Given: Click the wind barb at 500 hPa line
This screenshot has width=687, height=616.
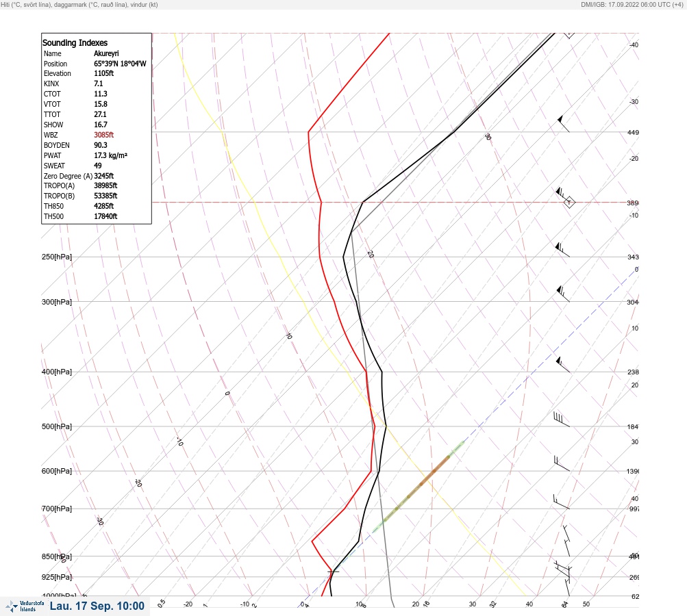Looking at the screenshot, I should pos(562,420).
